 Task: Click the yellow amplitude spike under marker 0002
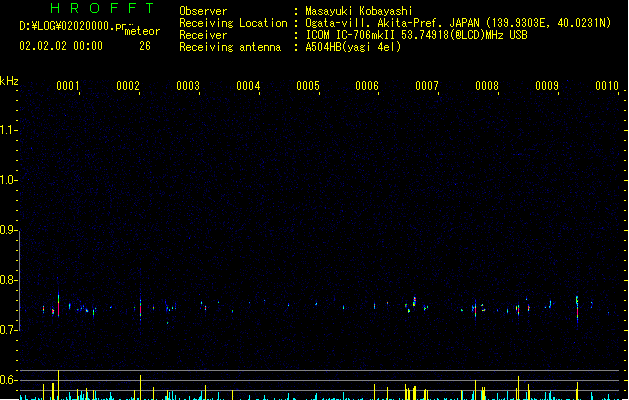[x=140, y=387]
